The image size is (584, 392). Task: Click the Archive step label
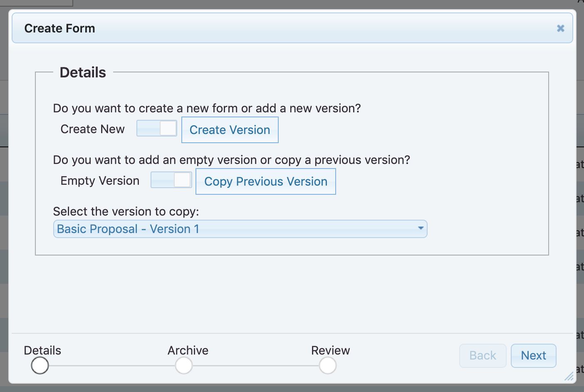point(188,350)
